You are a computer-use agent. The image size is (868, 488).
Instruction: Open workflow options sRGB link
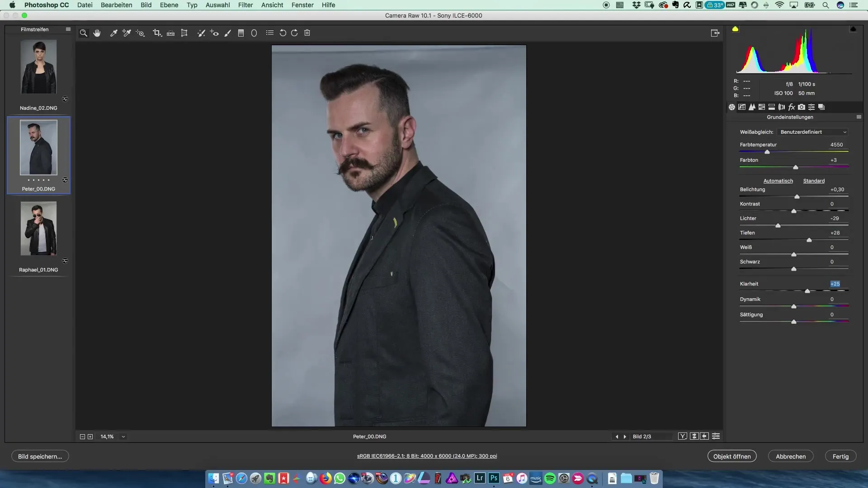[427, 456]
